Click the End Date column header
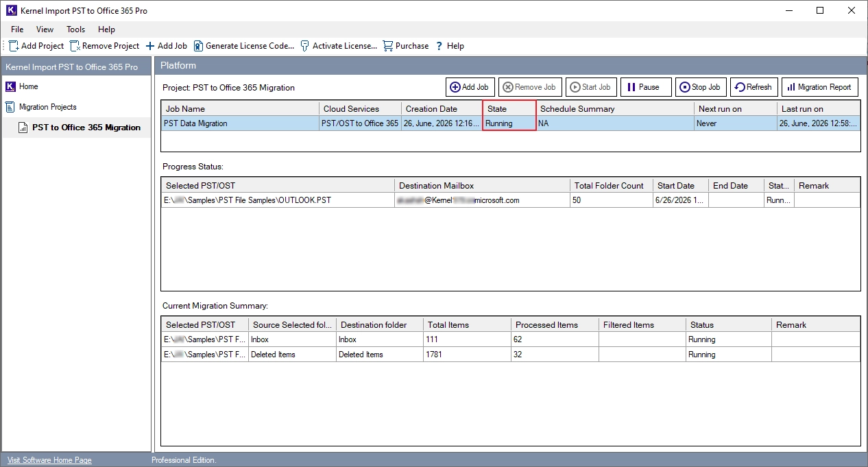This screenshot has width=868, height=467. click(x=736, y=186)
